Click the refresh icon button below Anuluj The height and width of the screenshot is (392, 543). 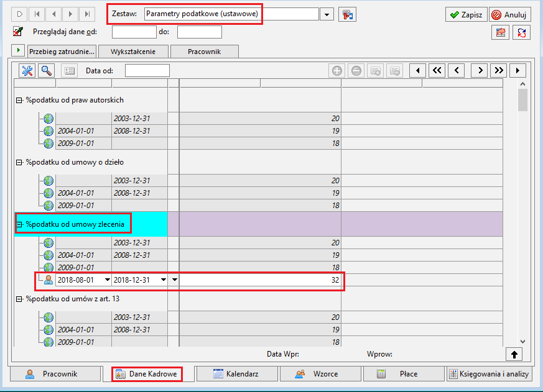521,33
